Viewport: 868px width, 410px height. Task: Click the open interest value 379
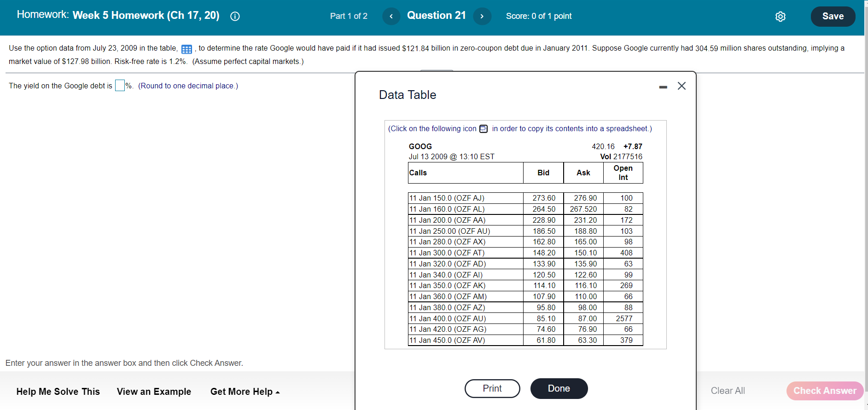pyautogui.click(x=626, y=341)
